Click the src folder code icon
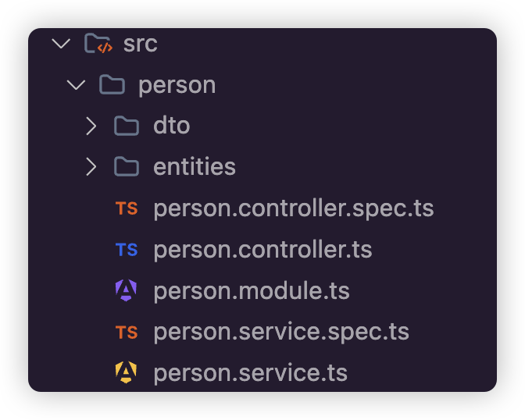Image resolution: width=525 pixels, height=420 pixels. point(98,44)
